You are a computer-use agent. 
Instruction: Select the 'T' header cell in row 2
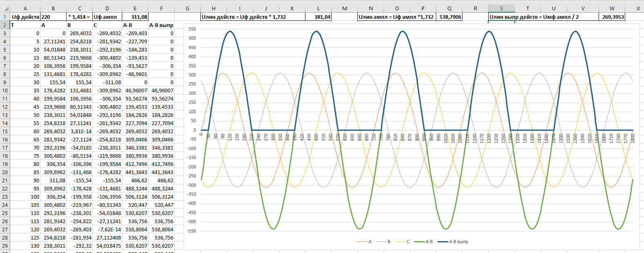[x=25, y=25]
